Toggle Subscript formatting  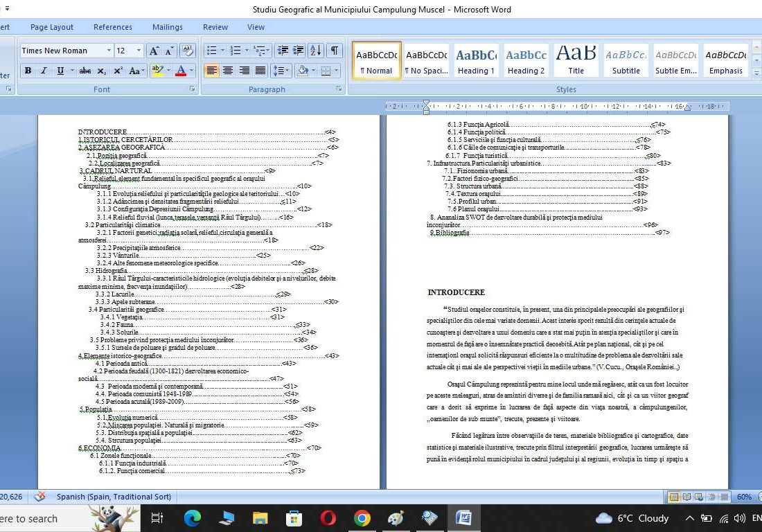[x=101, y=71]
